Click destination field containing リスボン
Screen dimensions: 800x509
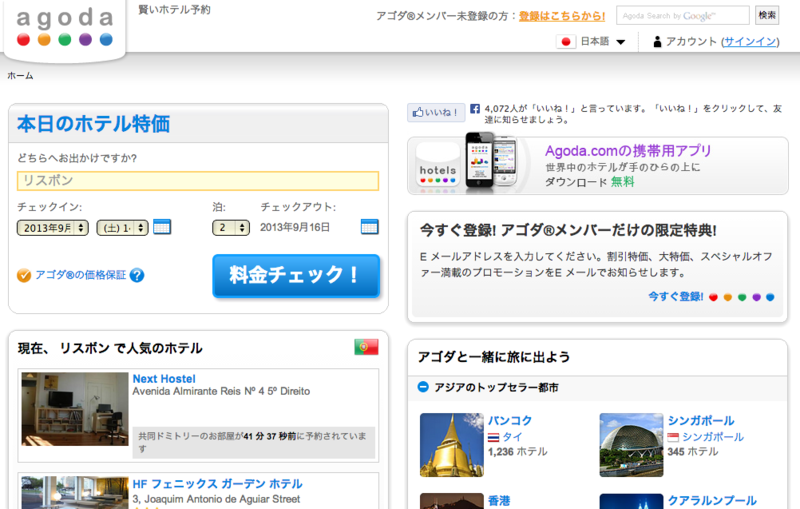tap(198, 181)
